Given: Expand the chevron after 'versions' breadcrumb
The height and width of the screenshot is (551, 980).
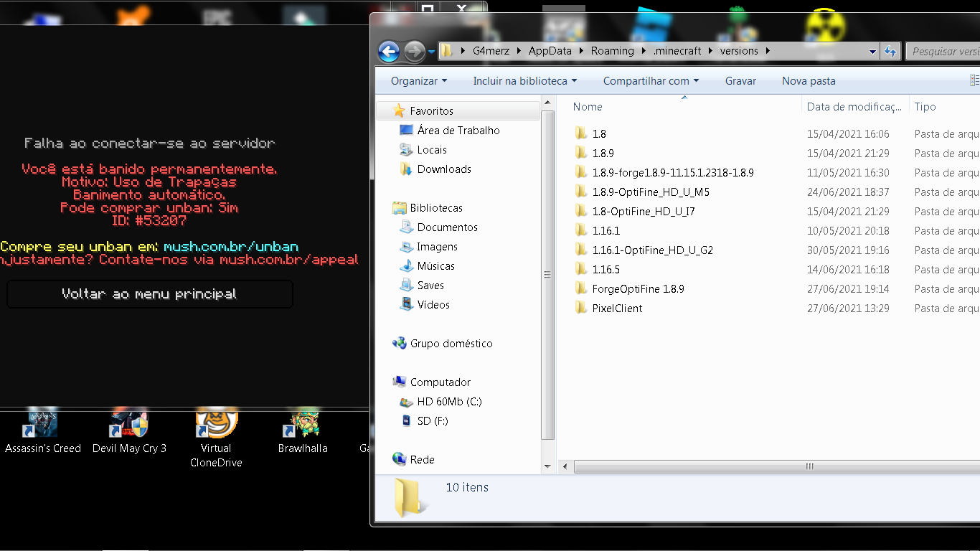Looking at the screenshot, I should (x=767, y=51).
